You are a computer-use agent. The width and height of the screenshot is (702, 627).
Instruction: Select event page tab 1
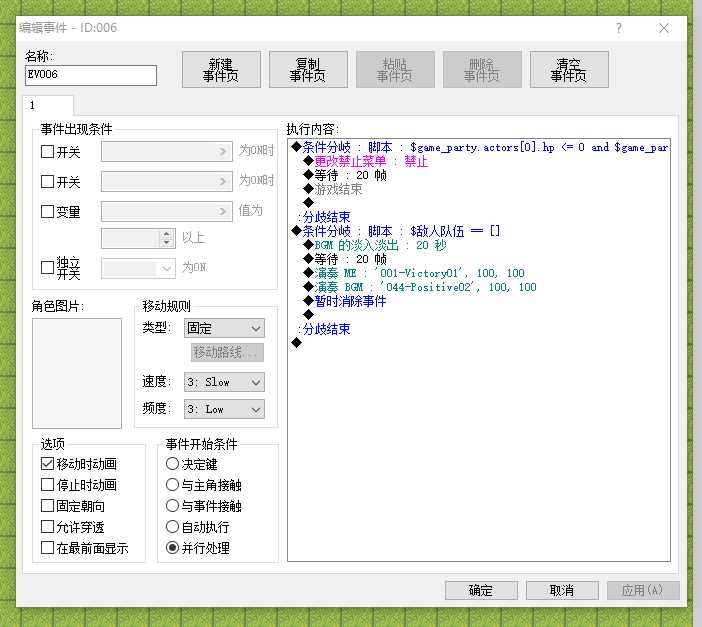click(48, 105)
